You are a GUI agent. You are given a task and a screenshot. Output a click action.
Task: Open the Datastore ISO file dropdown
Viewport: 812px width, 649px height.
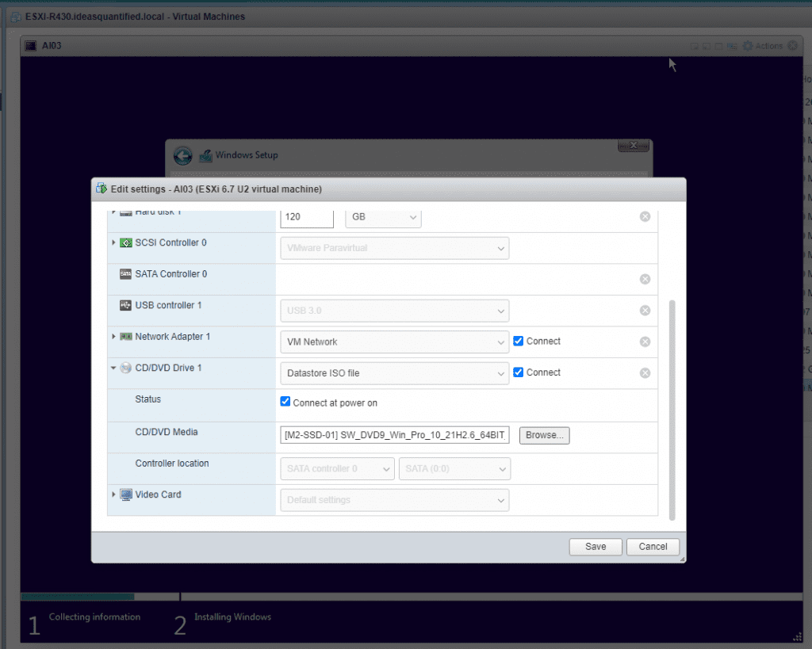tap(395, 373)
